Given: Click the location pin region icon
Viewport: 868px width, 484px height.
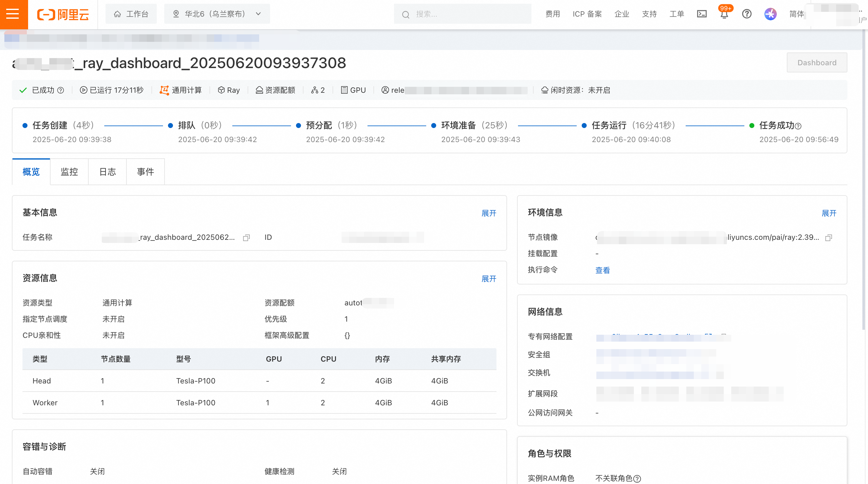Looking at the screenshot, I should point(176,14).
